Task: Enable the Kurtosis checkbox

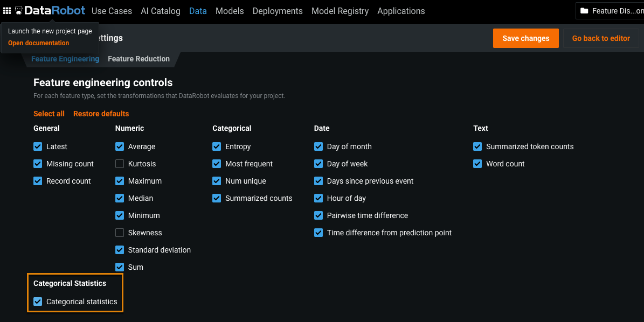Action: 120,164
